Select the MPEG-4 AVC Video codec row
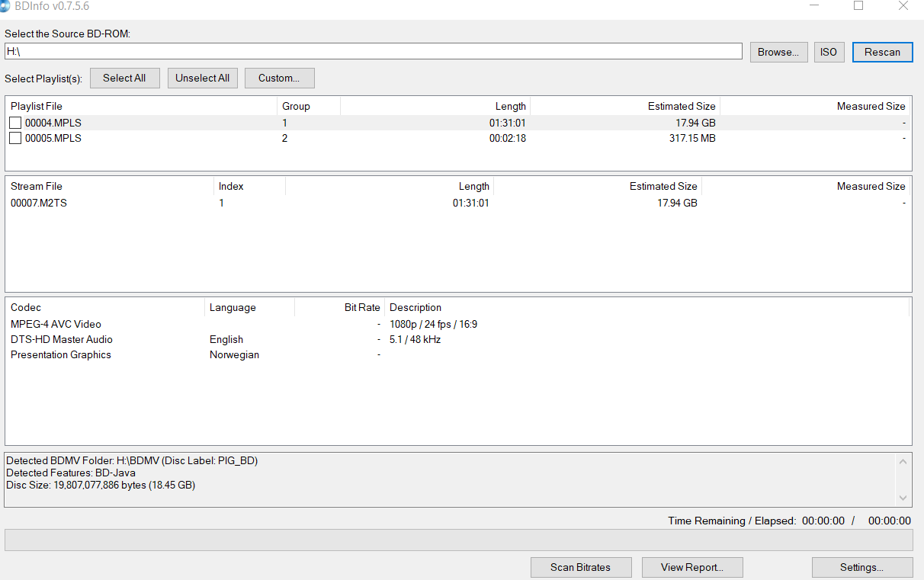 458,324
